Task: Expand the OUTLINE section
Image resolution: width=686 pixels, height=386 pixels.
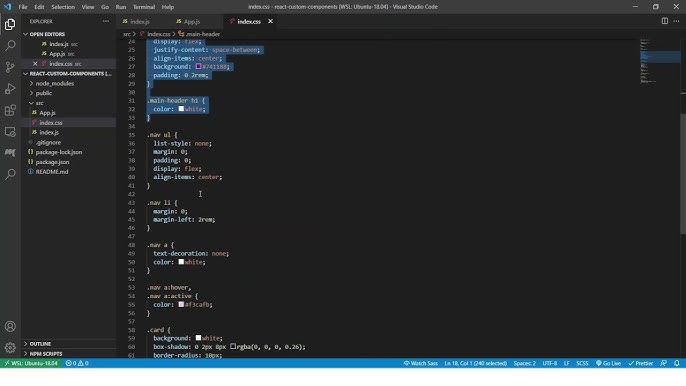Action: (x=40, y=344)
